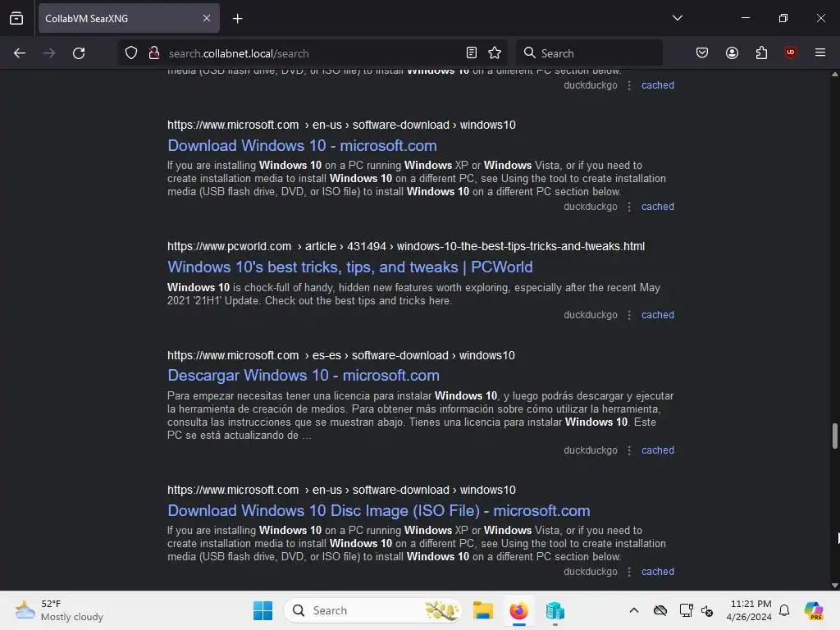Open the muted volume tray icon
The image size is (840, 630).
click(x=707, y=610)
